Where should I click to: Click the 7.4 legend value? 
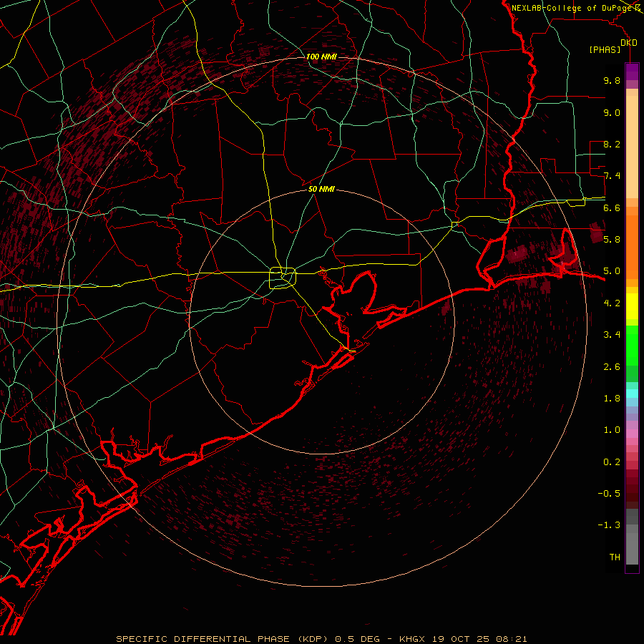pyautogui.click(x=612, y=176)
